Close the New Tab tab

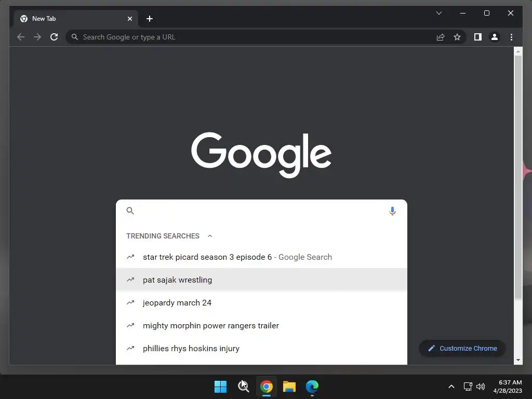tap(129, 19)
